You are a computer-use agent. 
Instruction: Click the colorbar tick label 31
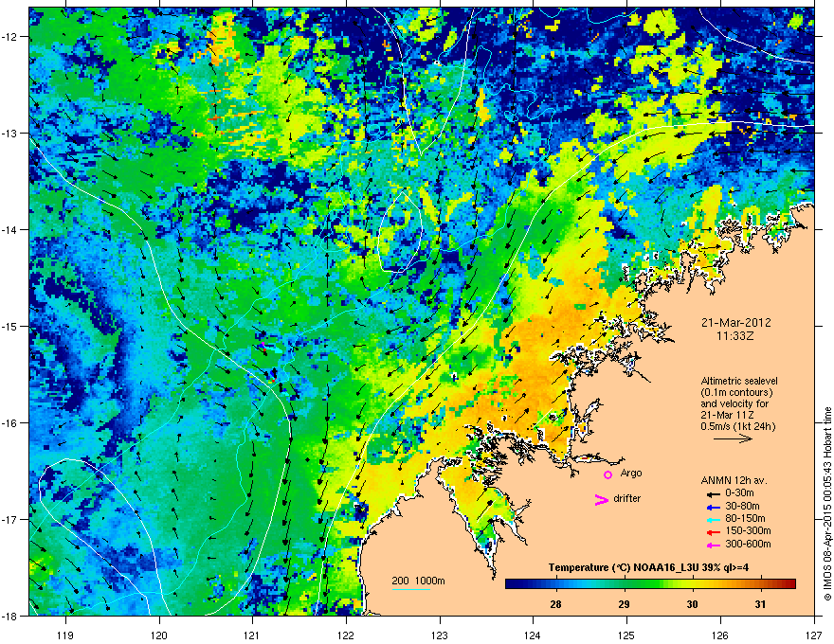761,604
